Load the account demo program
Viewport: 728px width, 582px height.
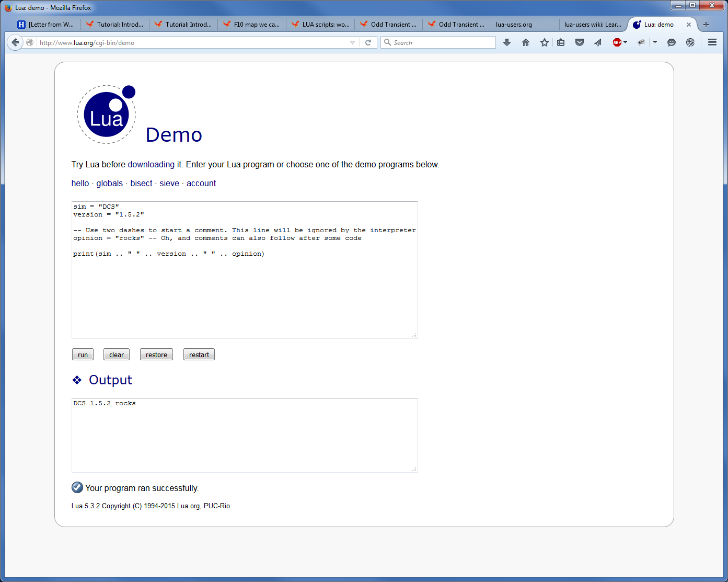click(201, 183)
